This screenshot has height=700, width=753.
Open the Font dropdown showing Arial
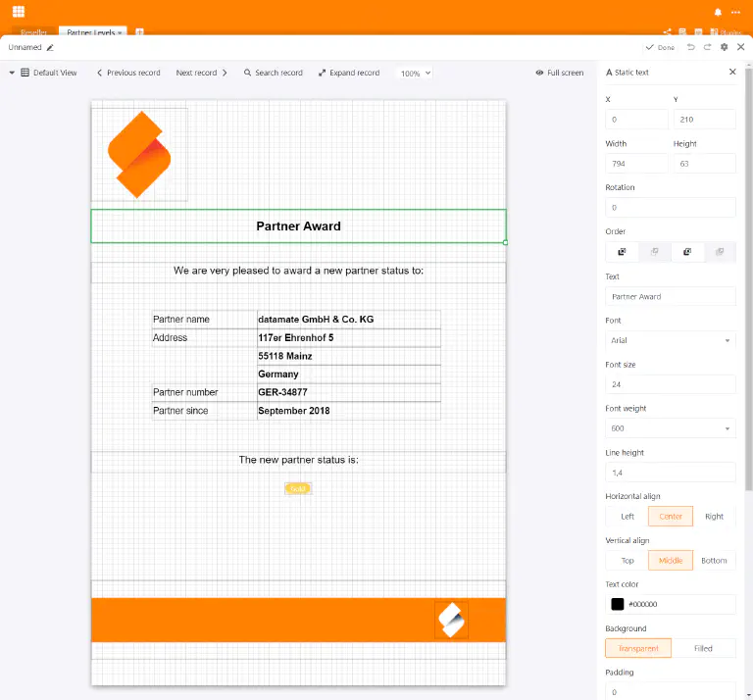671,340
